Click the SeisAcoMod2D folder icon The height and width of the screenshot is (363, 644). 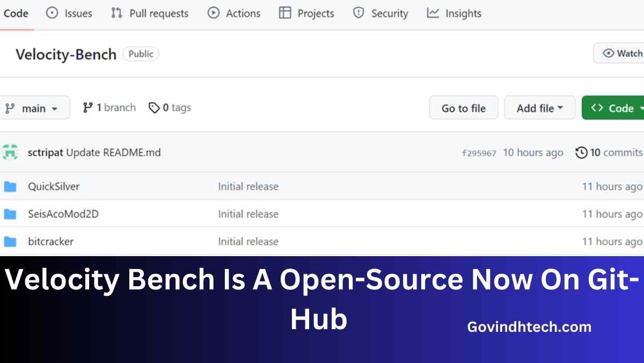[10, 214]
